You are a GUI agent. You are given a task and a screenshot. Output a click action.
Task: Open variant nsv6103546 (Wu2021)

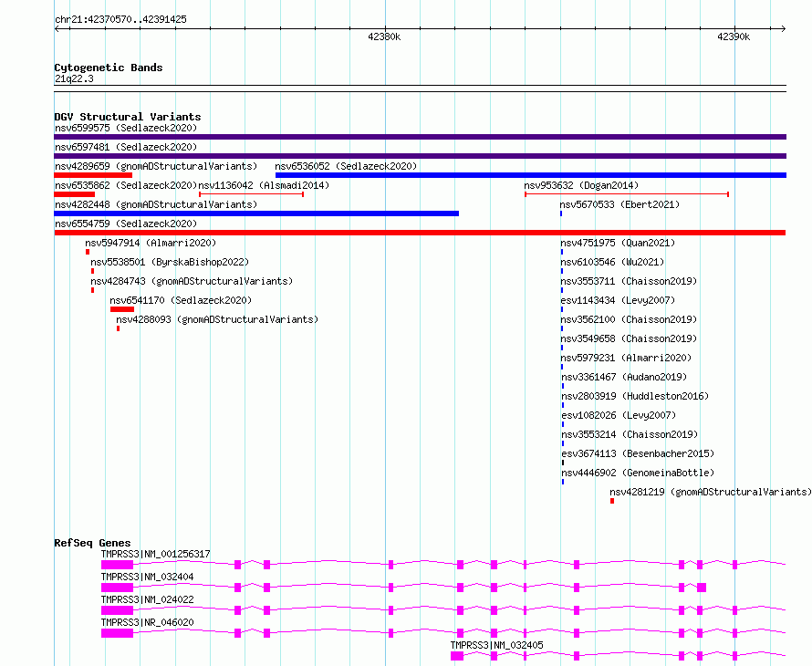[612, 262]
